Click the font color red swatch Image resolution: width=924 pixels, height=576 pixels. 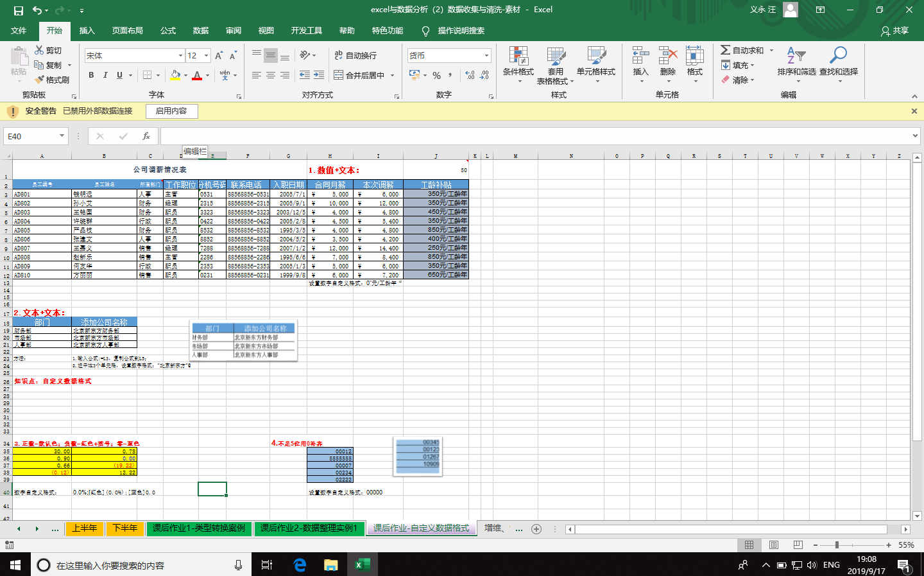pos(197,76)
